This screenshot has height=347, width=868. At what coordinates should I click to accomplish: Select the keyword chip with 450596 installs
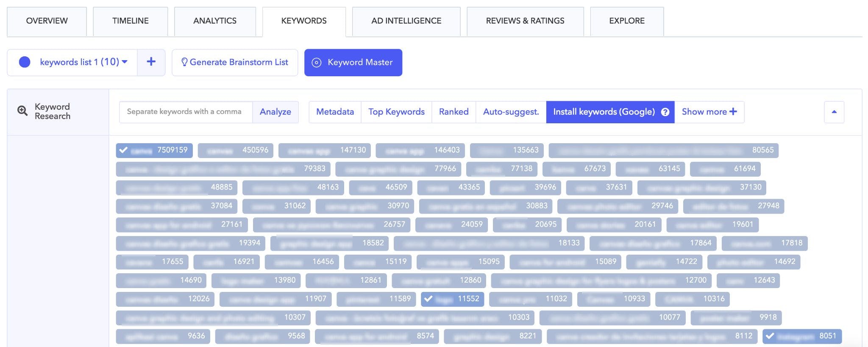click(236, 150)
